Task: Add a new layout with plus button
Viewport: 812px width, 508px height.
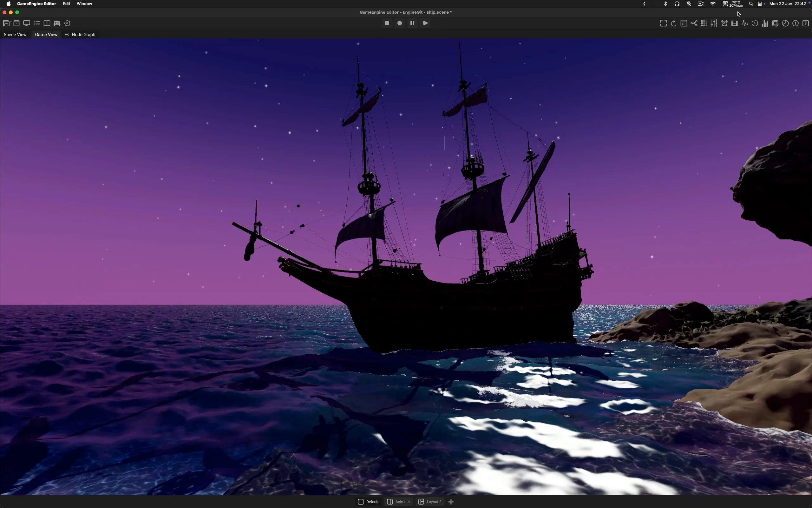Action: [x=451, y=502]
